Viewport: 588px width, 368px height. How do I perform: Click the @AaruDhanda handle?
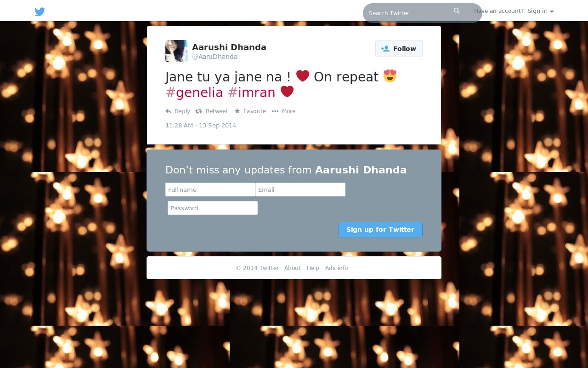tap(215, 57)
